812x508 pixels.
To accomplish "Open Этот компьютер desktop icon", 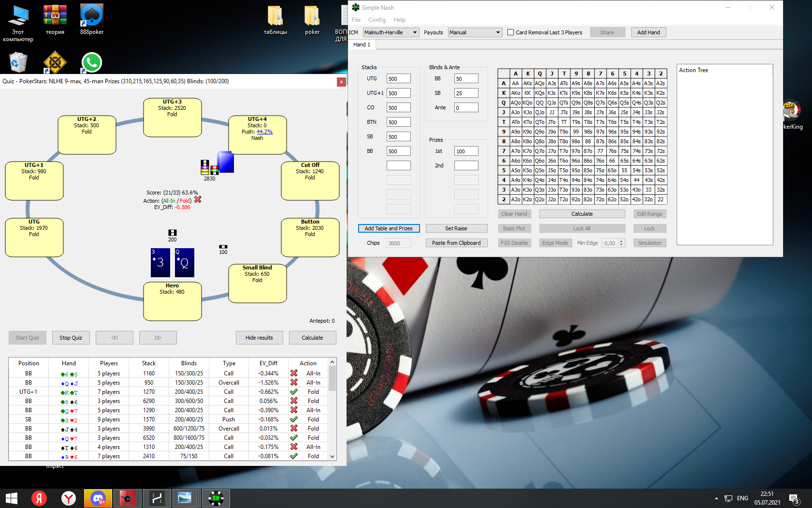I will (x=18, y=23).
